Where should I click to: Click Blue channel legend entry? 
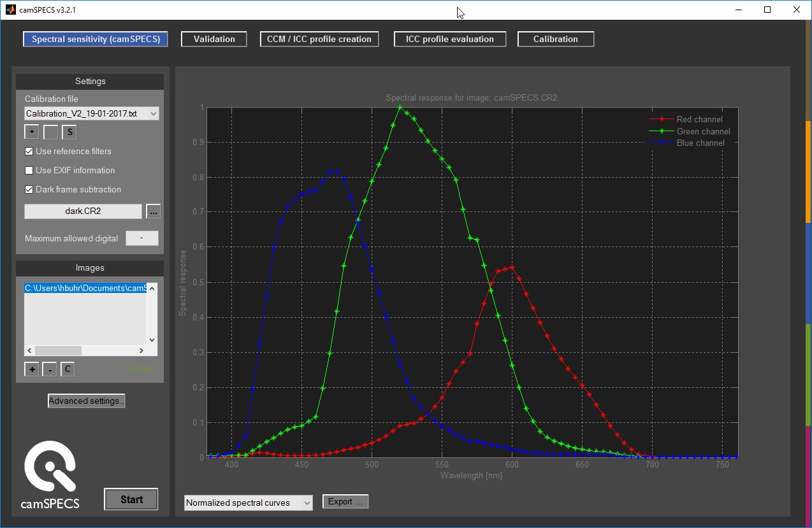click(x=686, y=143)
